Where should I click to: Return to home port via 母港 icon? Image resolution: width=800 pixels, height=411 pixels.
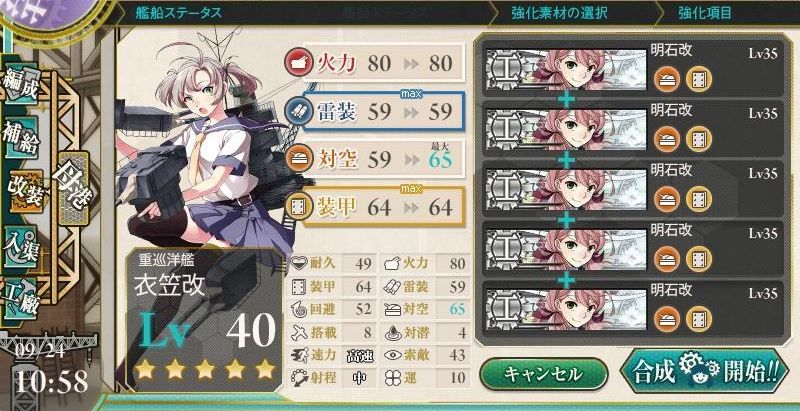(73, 188)
